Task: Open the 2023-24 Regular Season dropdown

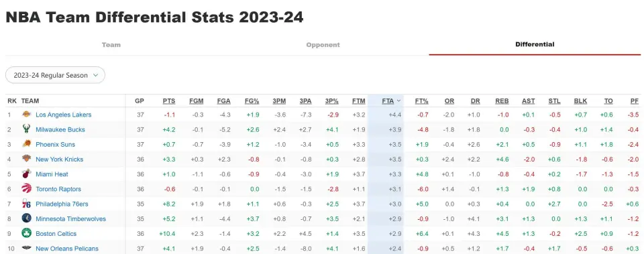Action: (x=55, y=75)
